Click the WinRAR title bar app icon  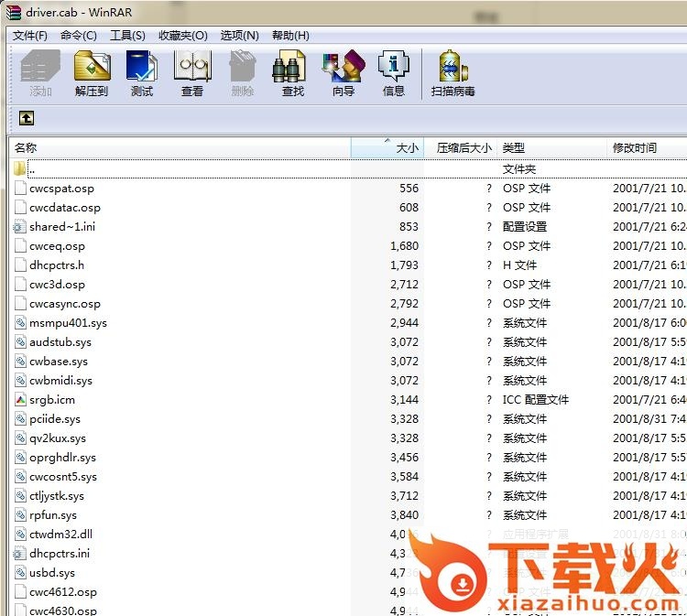(x=13, y=12)
